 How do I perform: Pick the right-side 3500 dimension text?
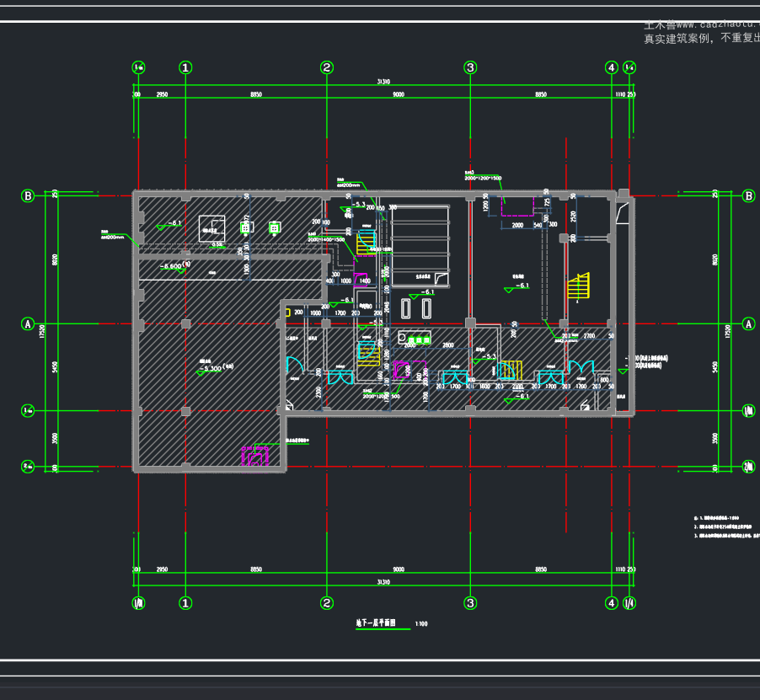(715, 438)
